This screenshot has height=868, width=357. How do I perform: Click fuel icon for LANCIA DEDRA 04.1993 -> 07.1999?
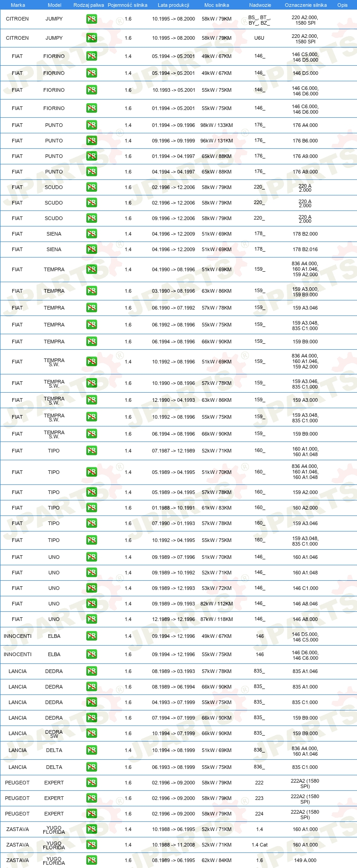[x=91, y=702]
